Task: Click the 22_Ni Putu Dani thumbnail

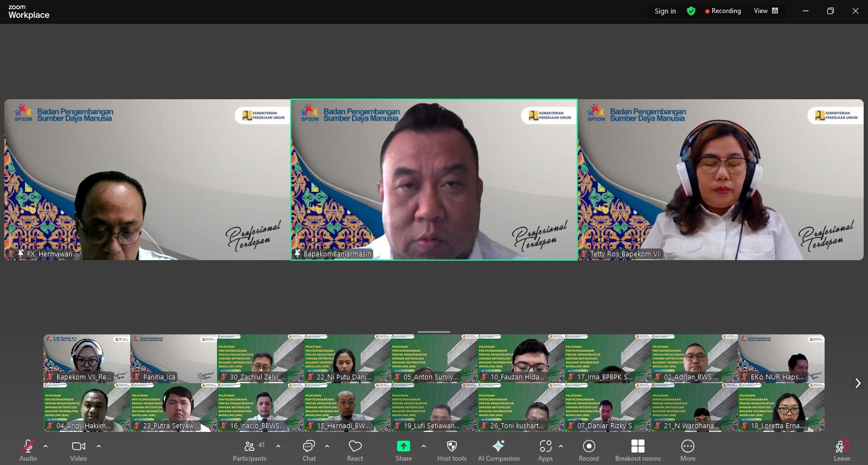Action: click(347, 359)
